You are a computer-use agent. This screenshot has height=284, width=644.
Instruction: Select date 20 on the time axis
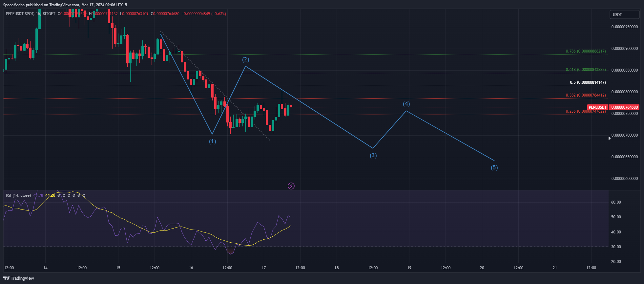coord(482,268)
